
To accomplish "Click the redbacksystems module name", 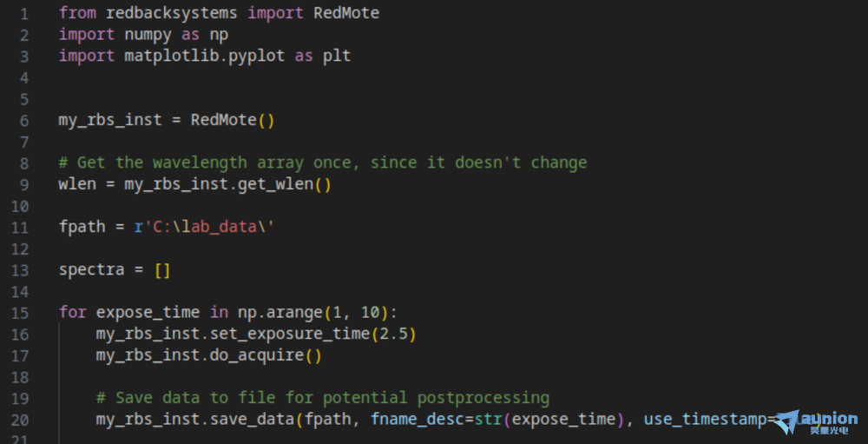I will tap(172, 13).
